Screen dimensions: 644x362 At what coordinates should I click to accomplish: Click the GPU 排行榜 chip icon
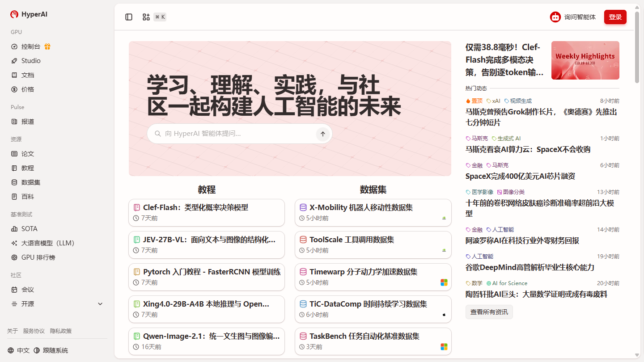pyautogui.click(x=14, y=257)
